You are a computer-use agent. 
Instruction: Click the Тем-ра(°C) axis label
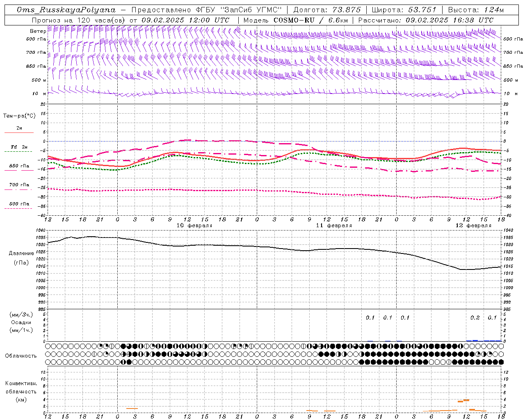[x=19, y=116]
